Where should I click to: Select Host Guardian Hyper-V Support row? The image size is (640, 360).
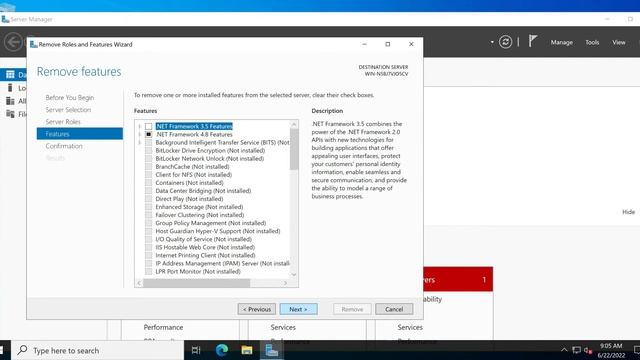(x=218, y=231)
